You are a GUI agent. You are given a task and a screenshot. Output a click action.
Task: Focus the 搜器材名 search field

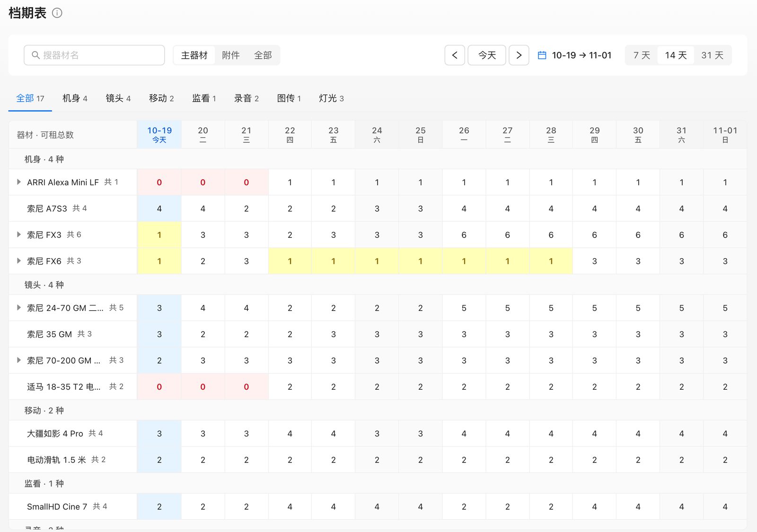click(94, 55)
